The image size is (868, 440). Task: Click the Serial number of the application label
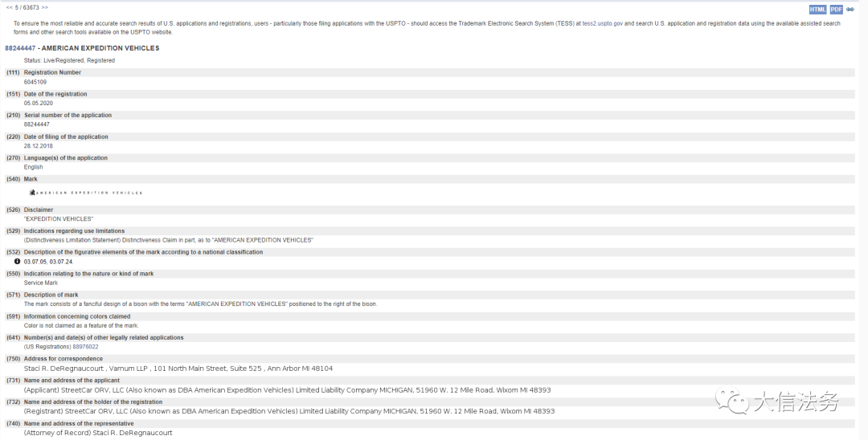[68, 115]
